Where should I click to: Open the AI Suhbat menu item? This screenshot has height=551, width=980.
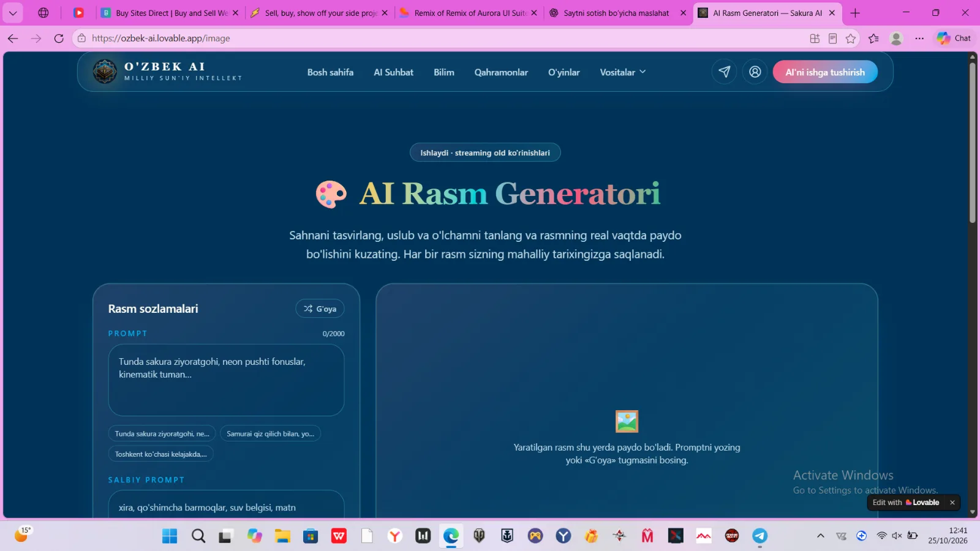pos(393,72)
